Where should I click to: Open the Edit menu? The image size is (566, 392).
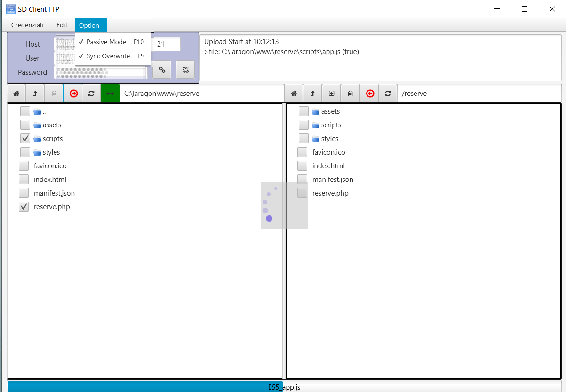(62, 25)
